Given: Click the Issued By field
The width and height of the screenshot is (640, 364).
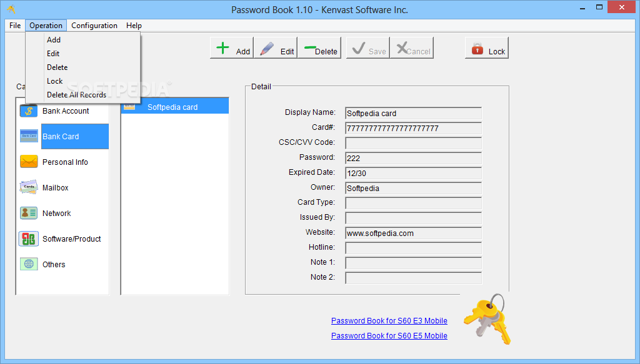Looking at the screenshot, I should [x=413, y=218].
